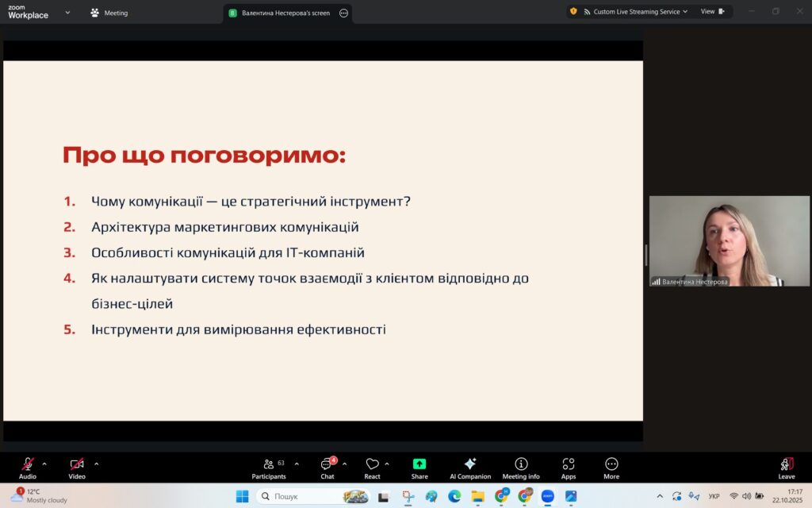
Task: Click the green Share screen button
Action: [x=419, y=467]
